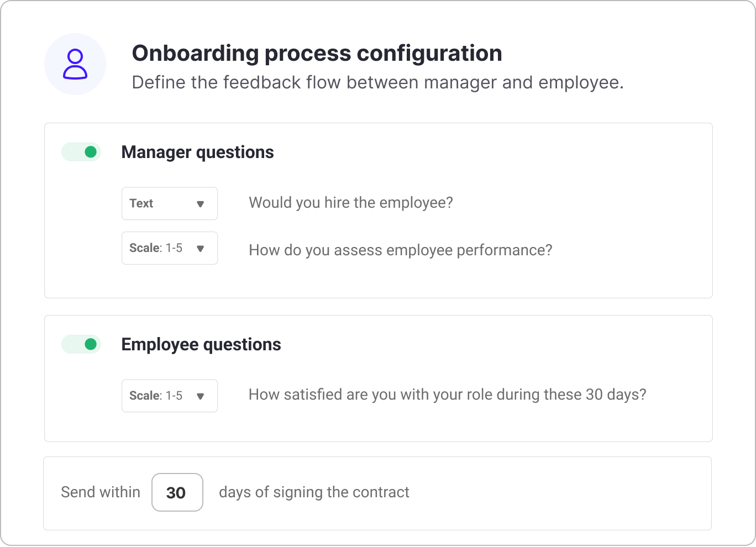
Task: Click the feedback flow description subtitle
Action: click(377, 82)
